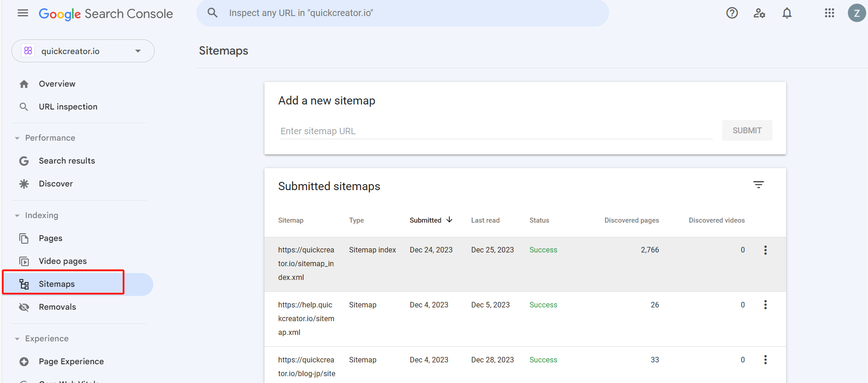Click the Discover asterisk icon
The width and height of the screenshot is (868, 383).
tap(24, 184)
